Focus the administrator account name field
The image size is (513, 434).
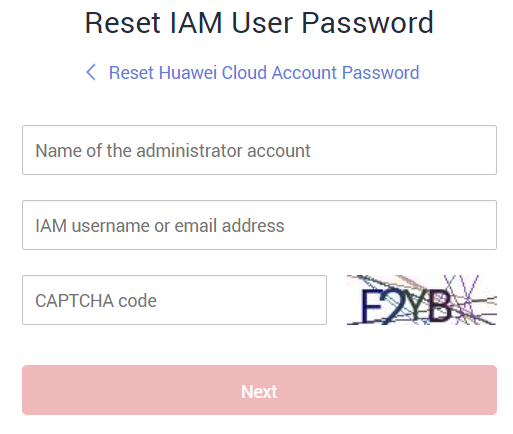tap(259, 150)
